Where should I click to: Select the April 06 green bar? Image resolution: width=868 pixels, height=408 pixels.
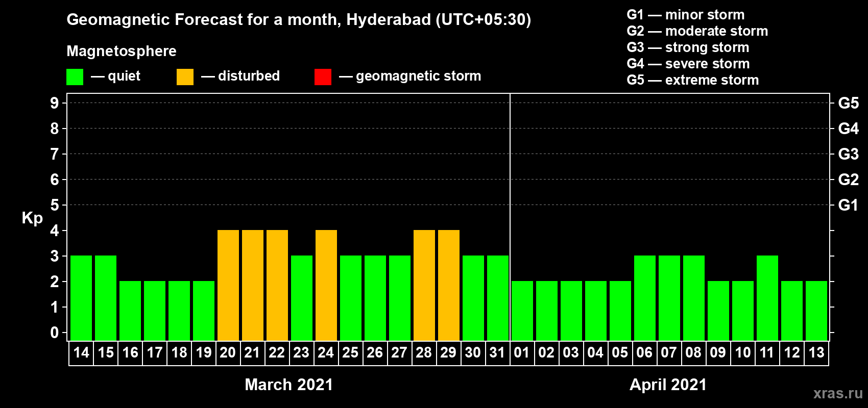click(645, 298)
